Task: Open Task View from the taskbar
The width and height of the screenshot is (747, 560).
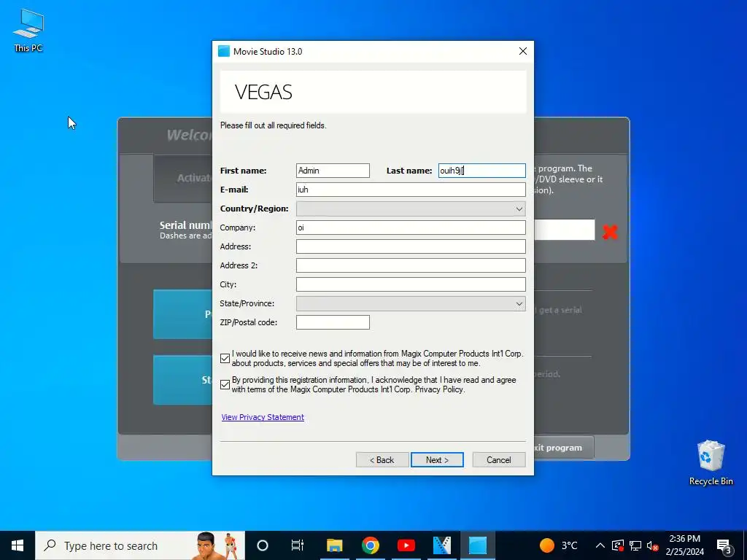Action: (298, 545)
